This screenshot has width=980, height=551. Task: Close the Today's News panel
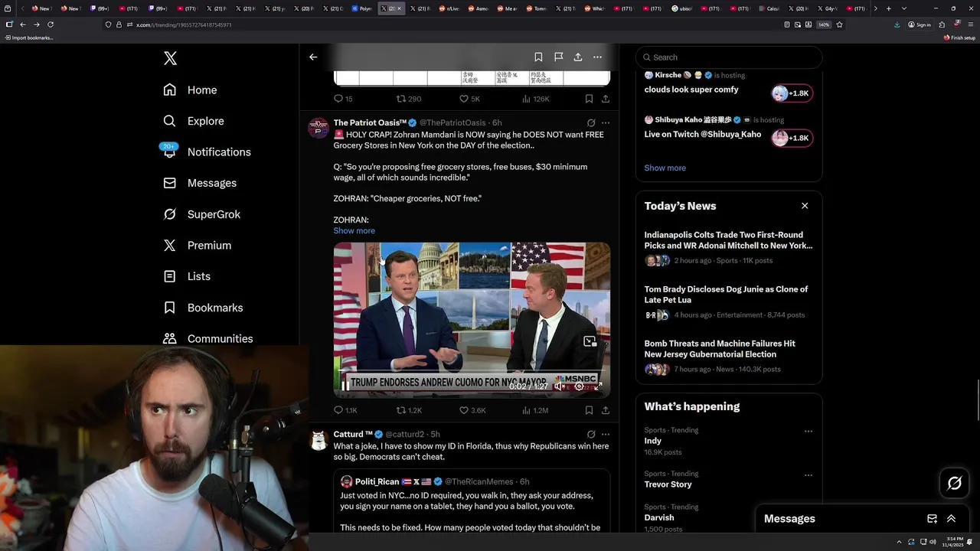805,206
